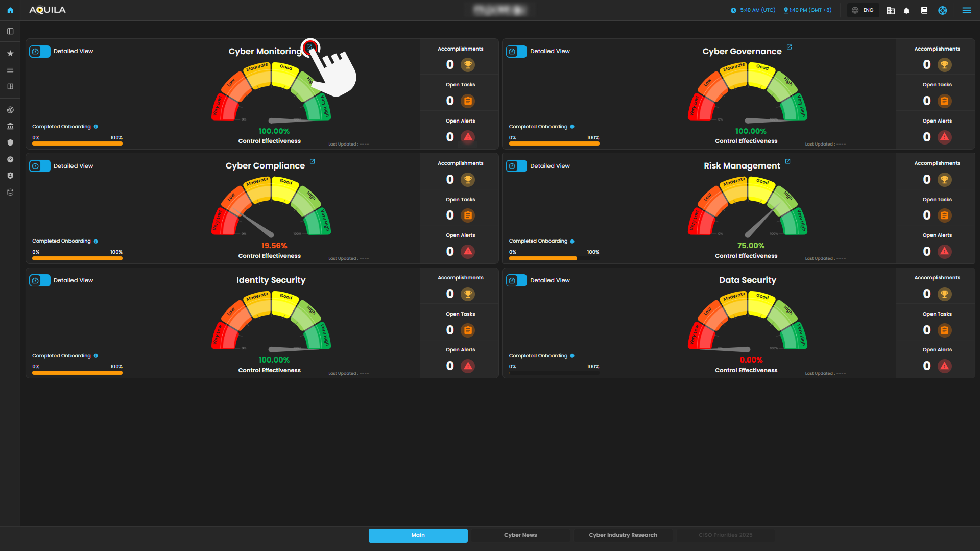This screenshot has width=980, height=551.
Task: Toggle Detailed View for Identity Security
Action: [40, 280]
